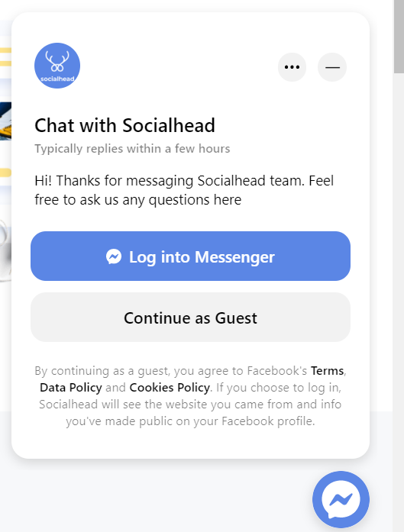Click the Hi Thanks for messaging greeting

(x=184, y=190)
